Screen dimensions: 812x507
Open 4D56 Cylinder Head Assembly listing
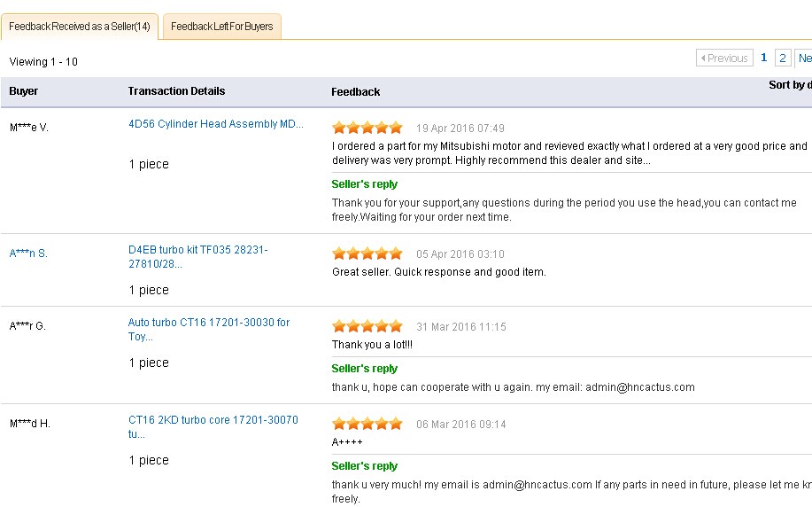click(215, 124)
